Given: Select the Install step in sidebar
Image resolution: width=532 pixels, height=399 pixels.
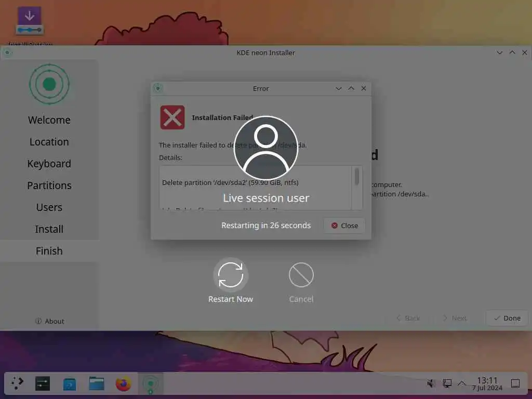Looking at the screenshot, I should pyautogui.click(x=49, y=229).
